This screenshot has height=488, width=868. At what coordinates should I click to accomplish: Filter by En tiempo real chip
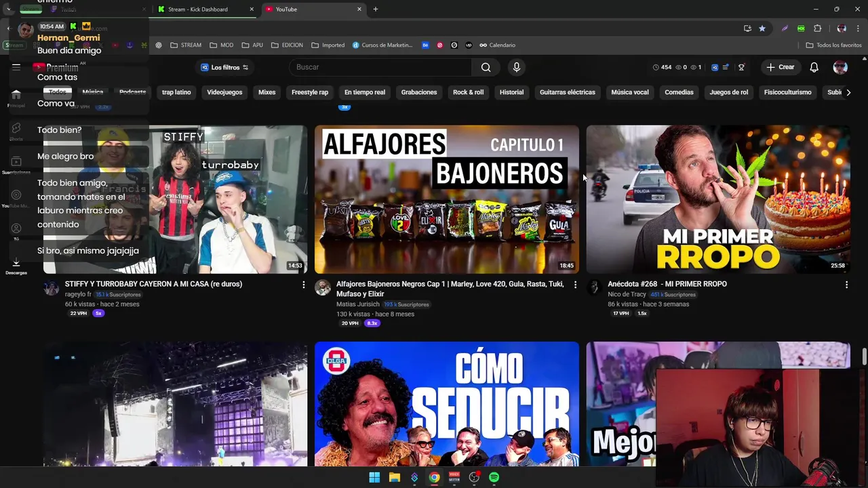point(365,92)
